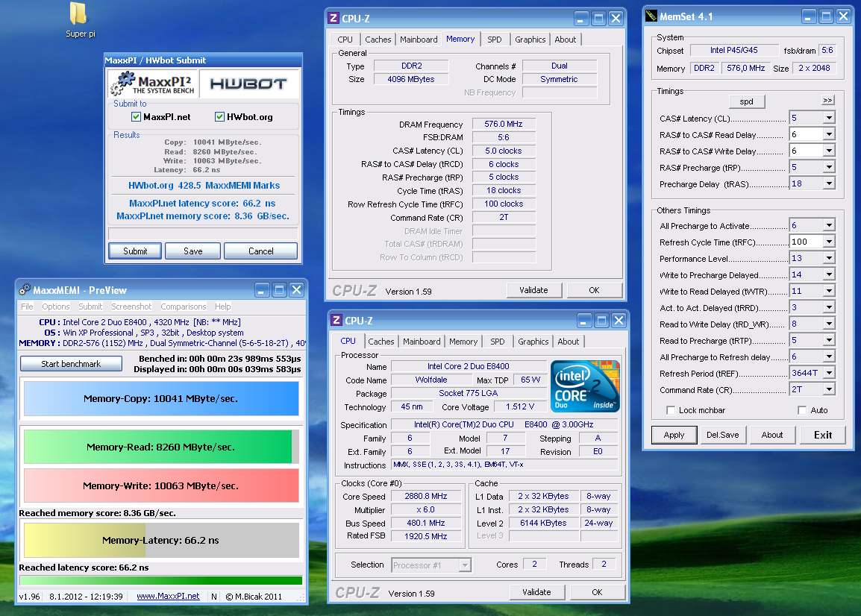Click the Core Speed value field
This screenshot has width=861, height=616.
[x=426, y=497]
